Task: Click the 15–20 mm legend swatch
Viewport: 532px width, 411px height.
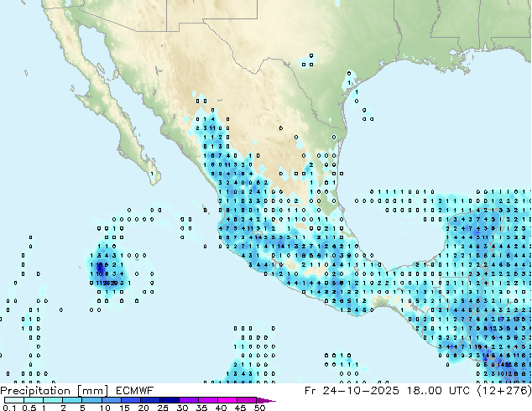Action: click(130, 400)
